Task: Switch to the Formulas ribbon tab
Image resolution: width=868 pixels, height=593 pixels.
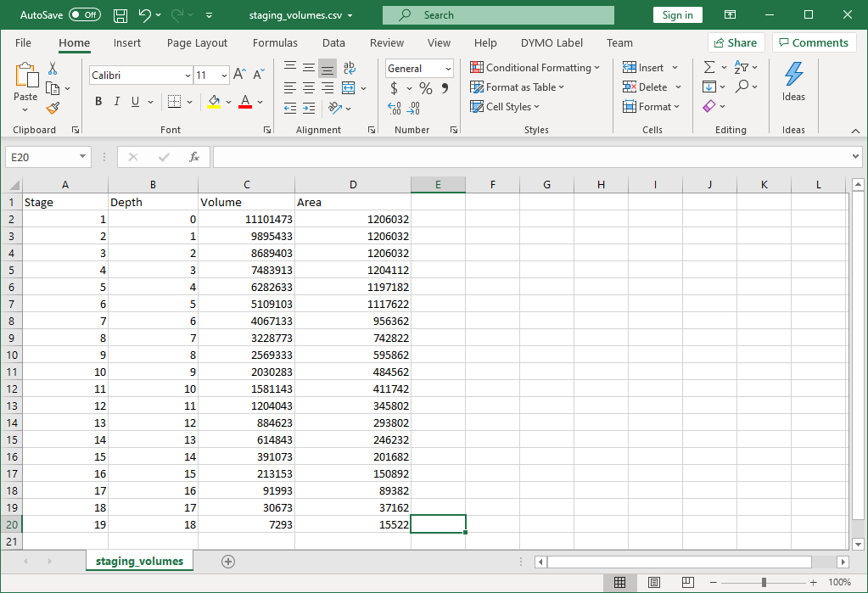Action: (275, 42)
